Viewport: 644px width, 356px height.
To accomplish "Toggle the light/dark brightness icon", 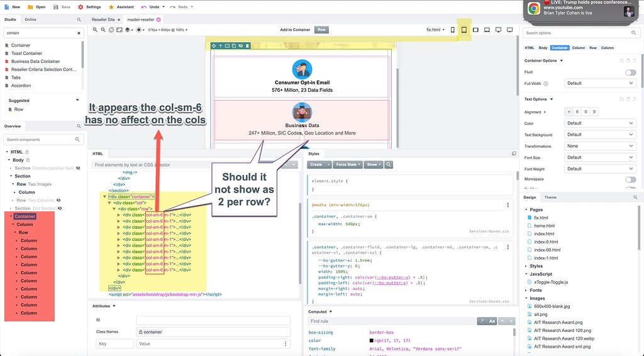I will point(140,30).
